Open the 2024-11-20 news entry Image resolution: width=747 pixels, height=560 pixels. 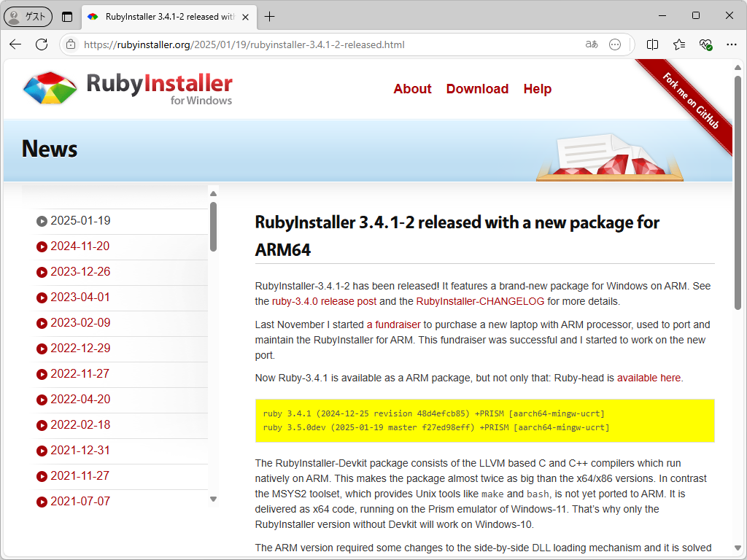coord(80,246)
